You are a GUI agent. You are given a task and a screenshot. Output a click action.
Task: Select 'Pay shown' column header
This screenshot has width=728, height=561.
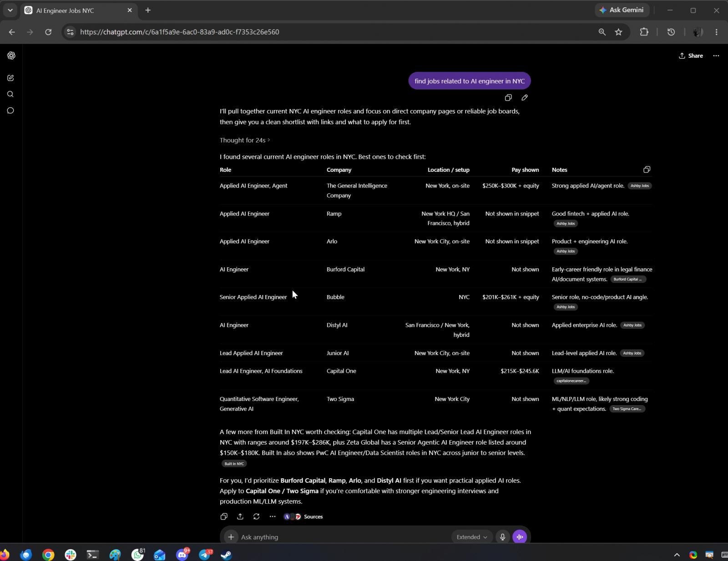point(525,170)
